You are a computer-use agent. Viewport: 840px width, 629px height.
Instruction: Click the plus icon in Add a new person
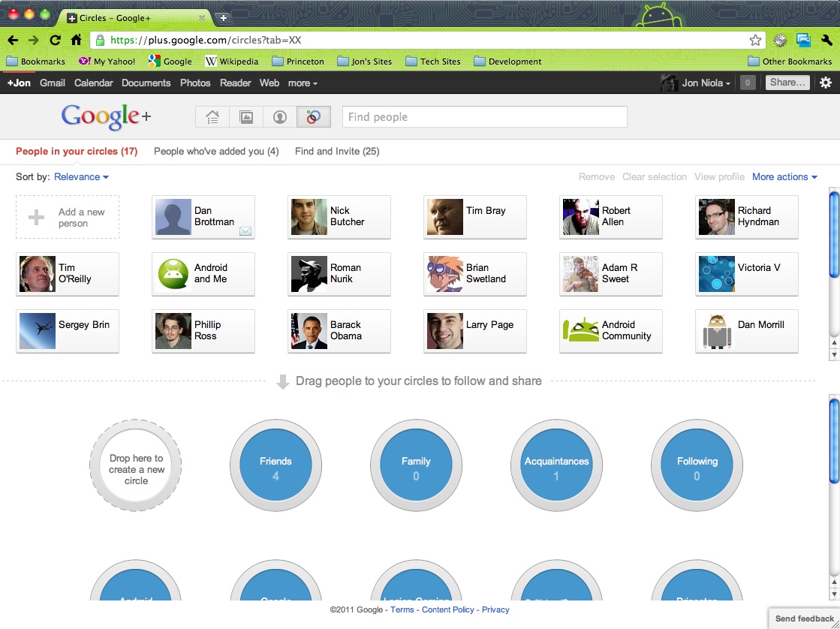point(36,217)
